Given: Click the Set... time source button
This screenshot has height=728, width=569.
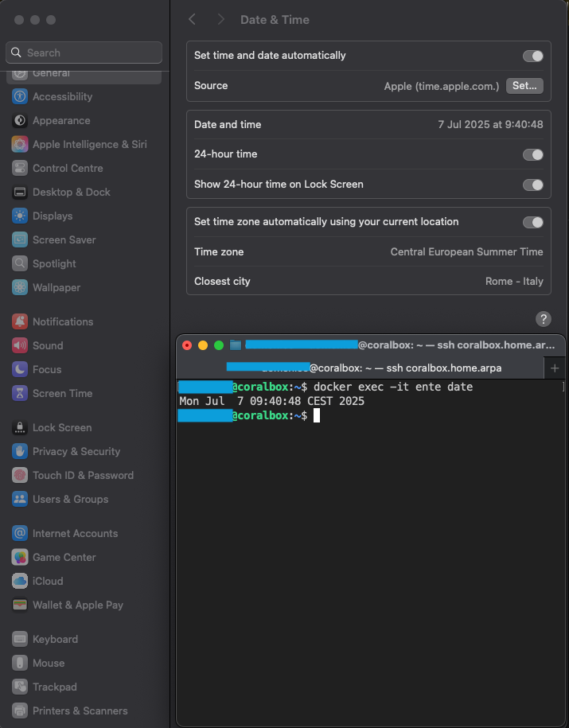Looking at the screenshot, I should click(524, 86).
